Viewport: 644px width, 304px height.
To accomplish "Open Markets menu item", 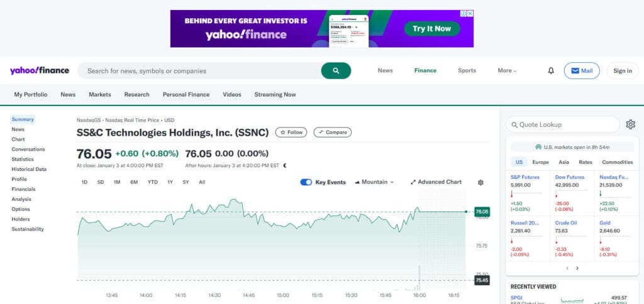I will pos(100,94).
